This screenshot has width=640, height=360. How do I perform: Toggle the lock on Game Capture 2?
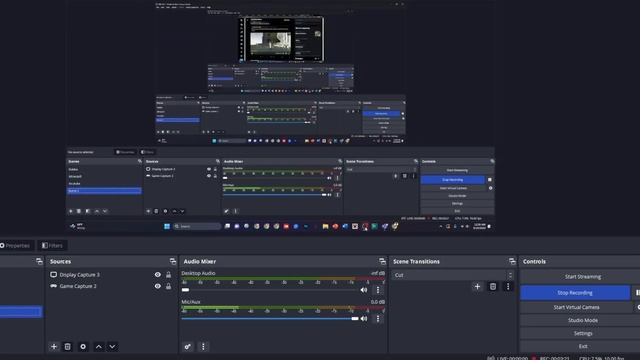(168, 286)
